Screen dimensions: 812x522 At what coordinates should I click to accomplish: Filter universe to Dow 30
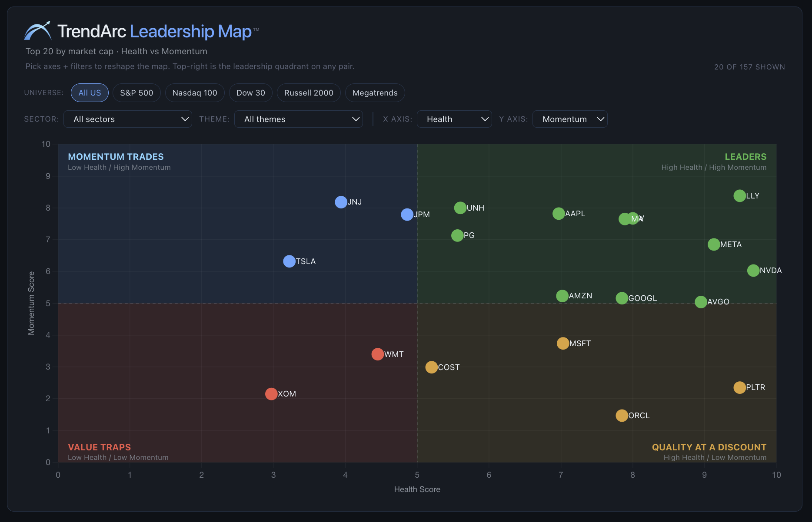pyautogui.click(x=251, y=93)
